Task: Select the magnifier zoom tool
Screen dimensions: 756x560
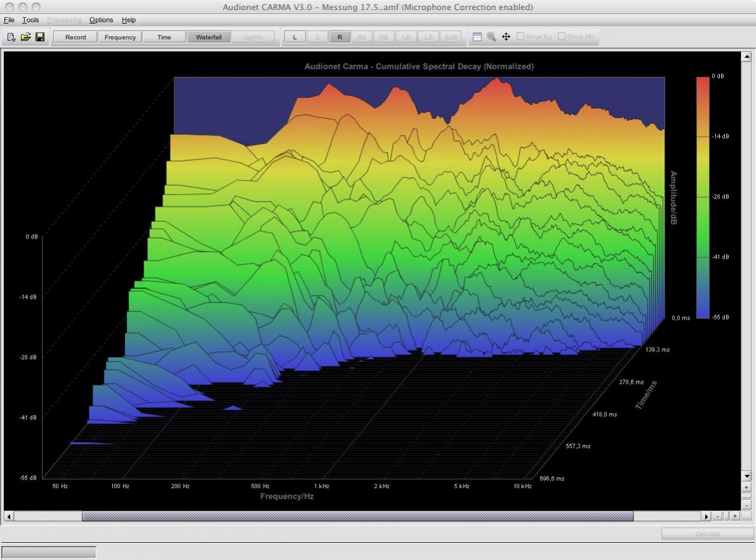Action: tap(492, 37)
